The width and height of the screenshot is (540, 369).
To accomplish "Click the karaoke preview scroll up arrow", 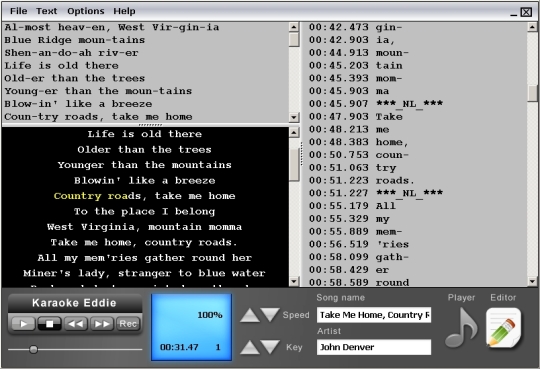I will click(x=294, y=132).
